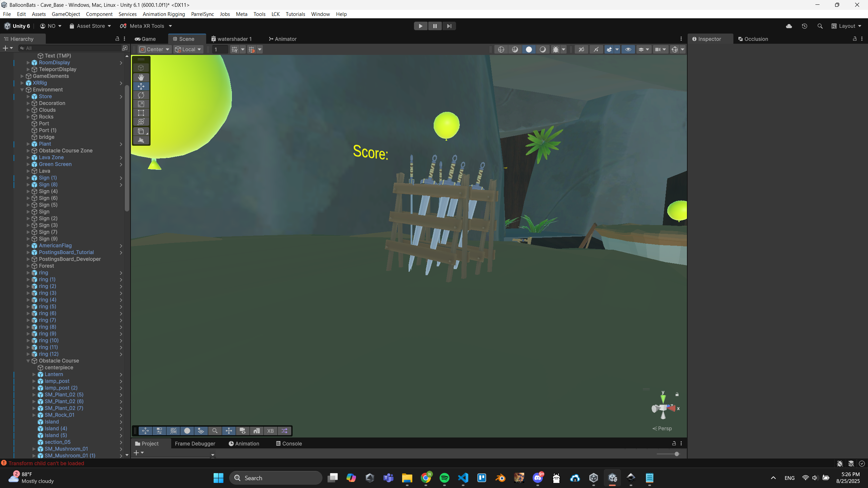Expand the Obstacle Course Zone object
This screenshot has width=868, height=488.
click(x=28, y=150)
